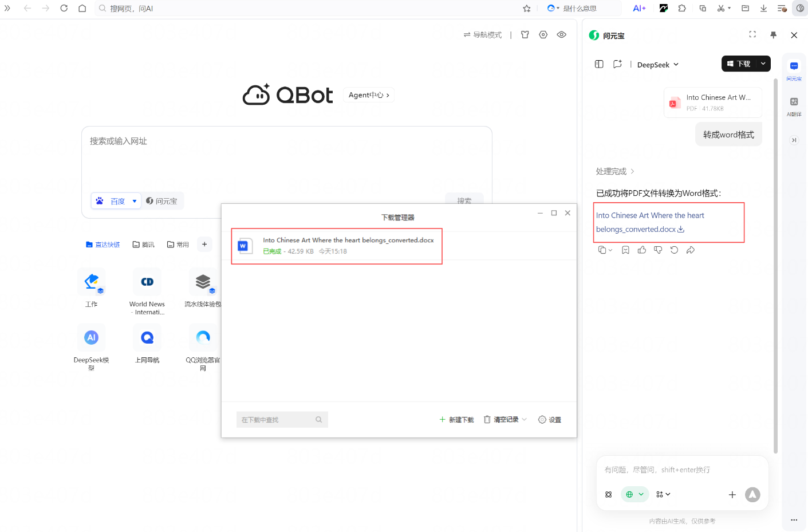Pin the 问元宝 side panel

click(773, 35)
